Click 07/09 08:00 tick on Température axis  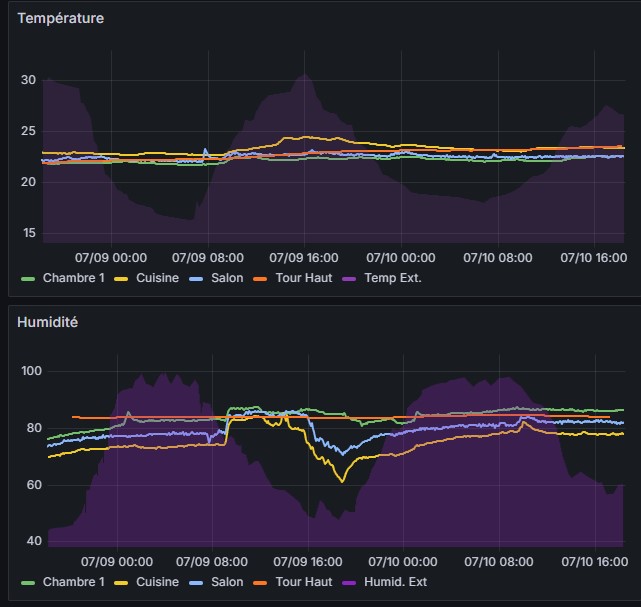click(208, 258)
